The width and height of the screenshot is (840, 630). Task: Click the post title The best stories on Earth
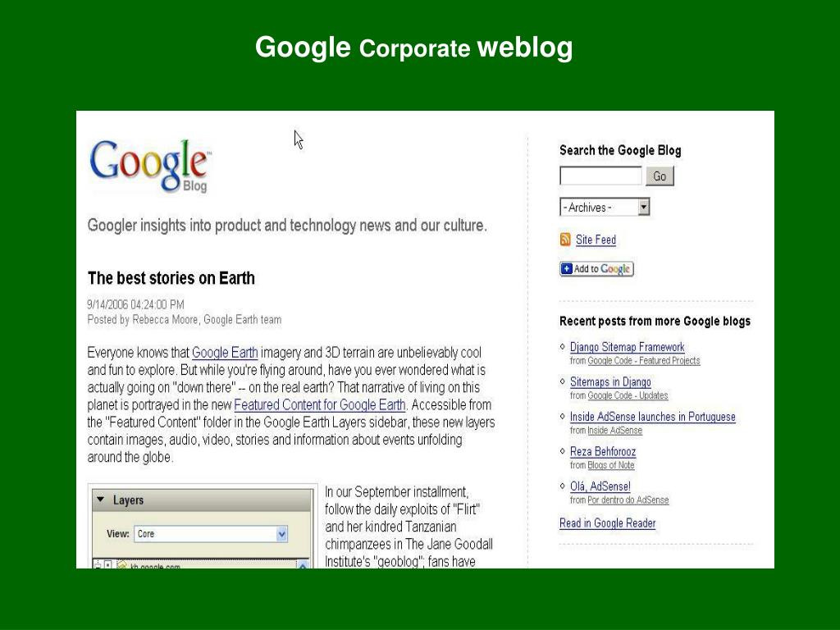point(171,278)
